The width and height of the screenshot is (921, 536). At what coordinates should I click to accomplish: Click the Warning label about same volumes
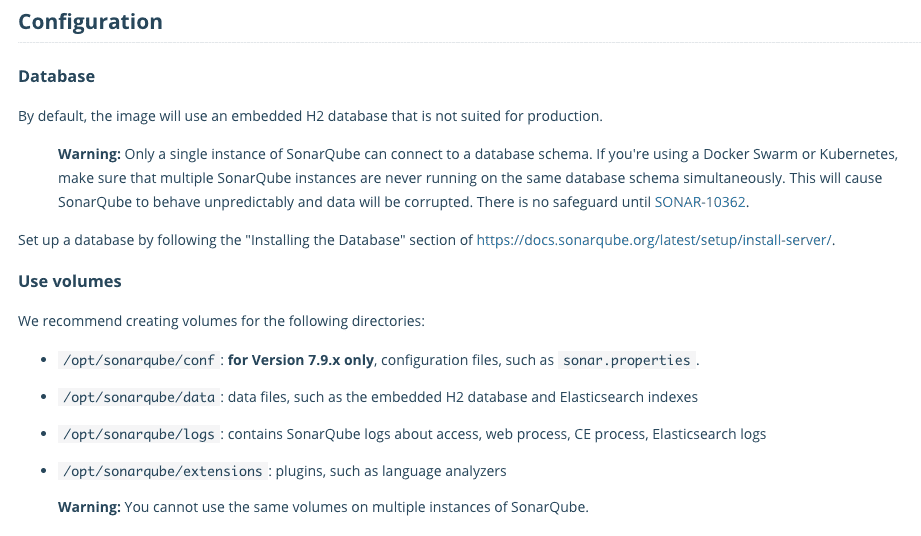89,506
